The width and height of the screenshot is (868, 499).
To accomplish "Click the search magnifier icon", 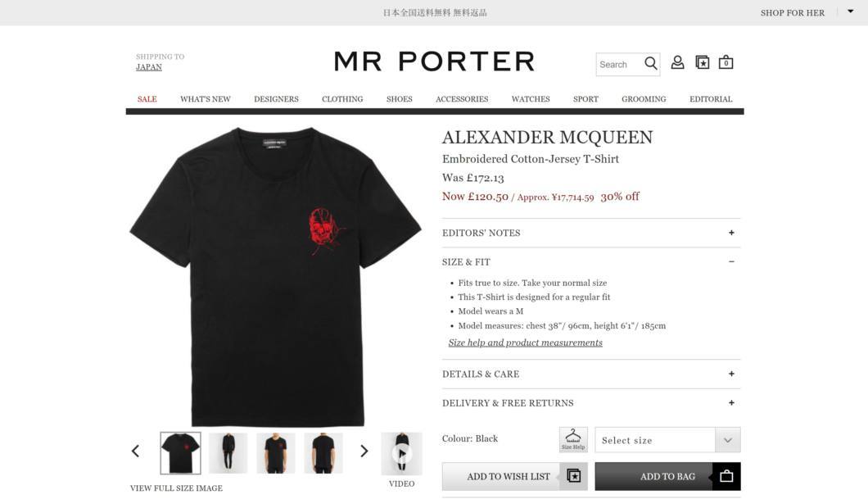I will point(651,64).
